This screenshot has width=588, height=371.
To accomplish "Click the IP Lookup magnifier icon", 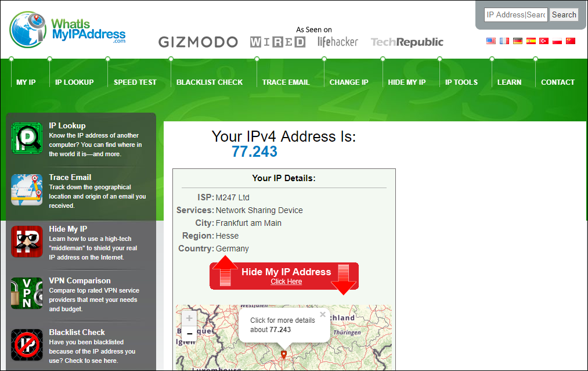I will (27, 138).
